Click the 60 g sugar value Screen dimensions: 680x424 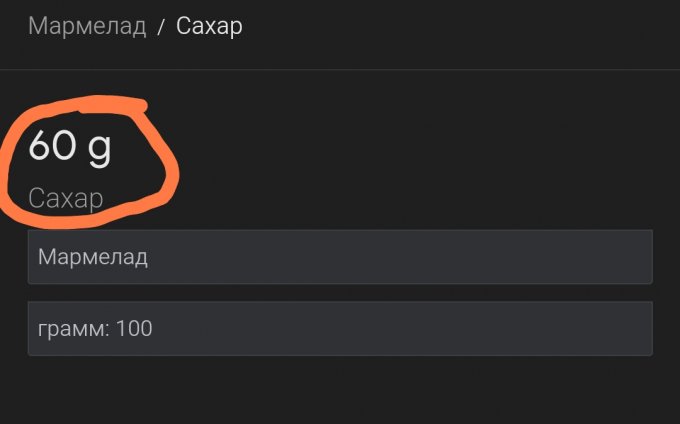tap(70, 147)
